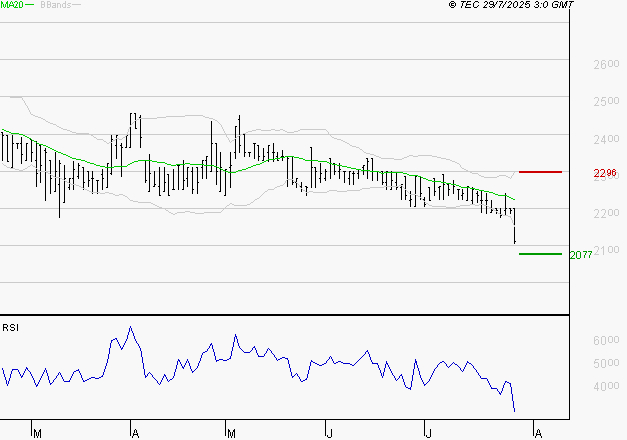Select the green 2077 support line
This screenshot has width=627, height=440.
[x=540, y=254]
